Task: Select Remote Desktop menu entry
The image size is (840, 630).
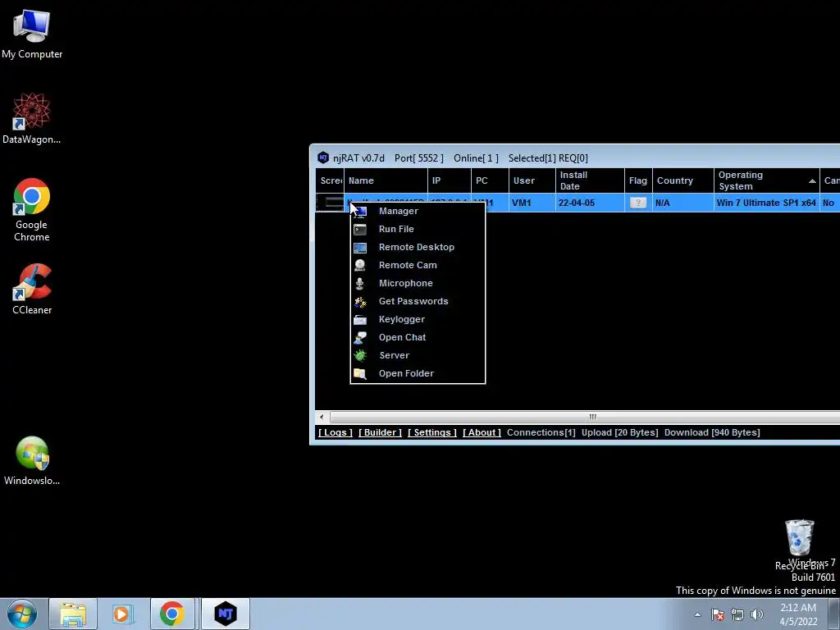Action: (418, 247)
